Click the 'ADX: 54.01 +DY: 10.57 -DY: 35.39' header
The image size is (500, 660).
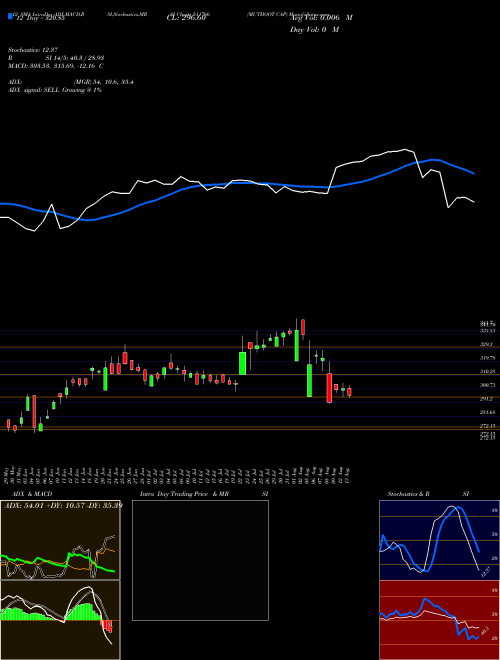(63, 505)
